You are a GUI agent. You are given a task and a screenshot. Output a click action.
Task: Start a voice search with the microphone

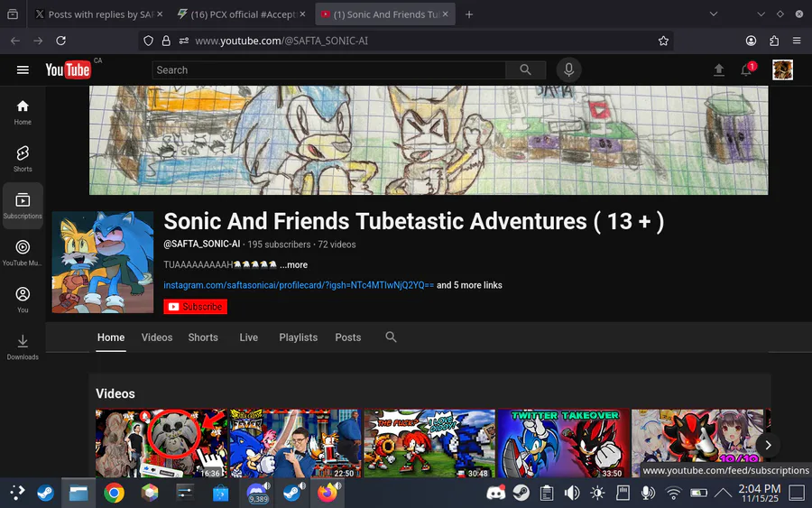[x=568, y=69]
